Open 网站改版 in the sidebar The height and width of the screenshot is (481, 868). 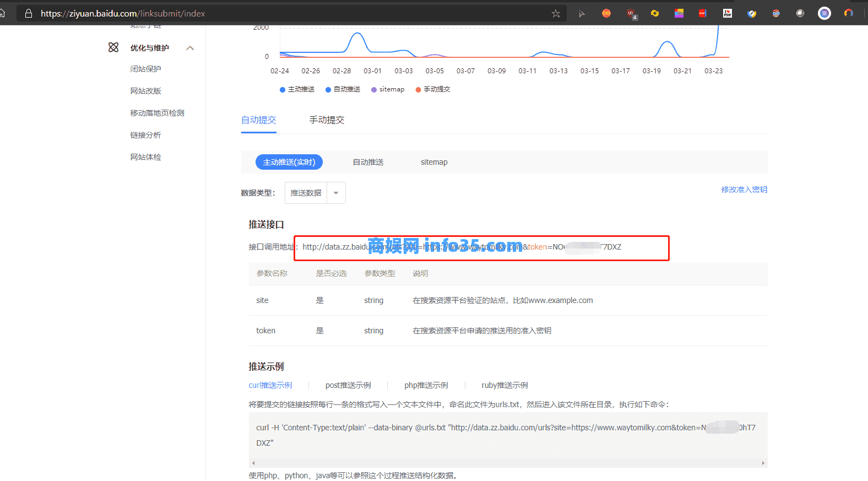146,91
